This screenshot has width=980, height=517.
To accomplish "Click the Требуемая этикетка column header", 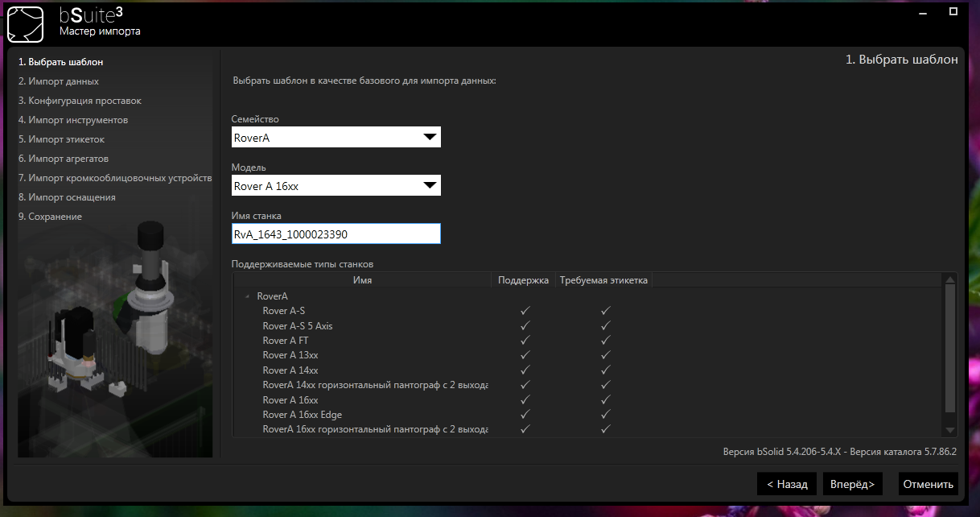I will [x=603, y=280].
